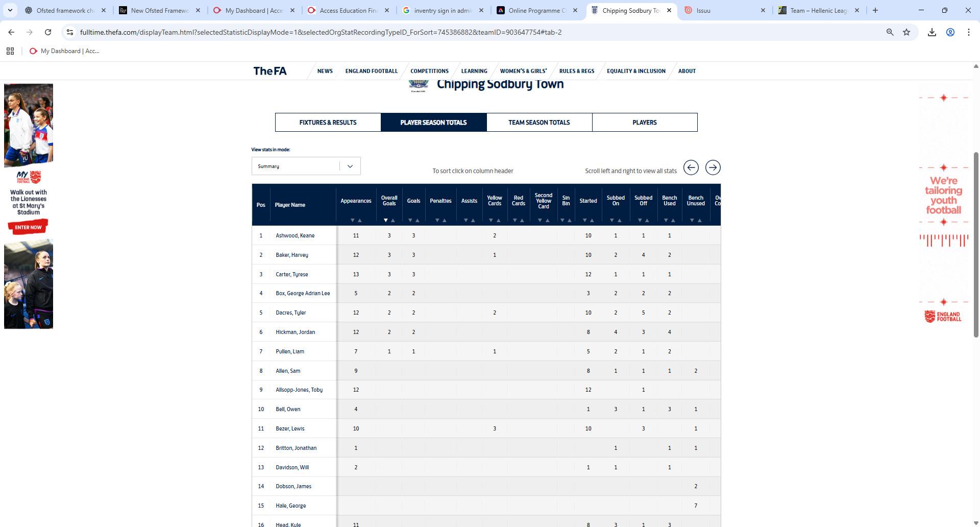This screenshot has width=980, height=527.
Task: Open player Allsopp-Jones, Toby
Action: point(299,390)
